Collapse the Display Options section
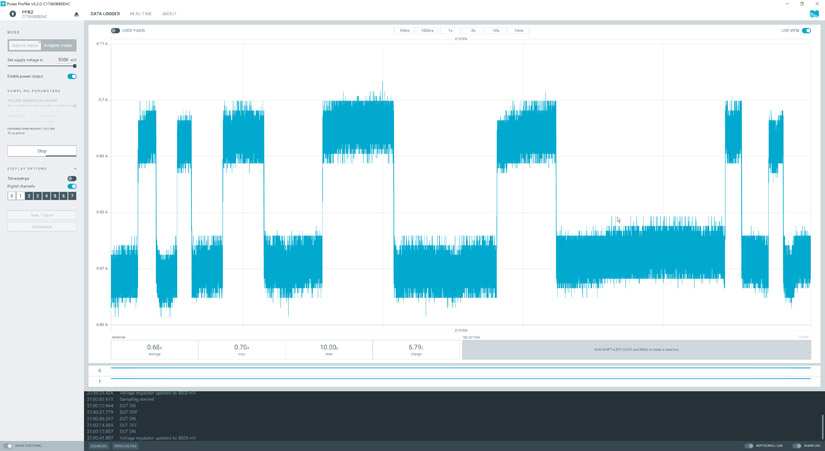 [75, 169]
